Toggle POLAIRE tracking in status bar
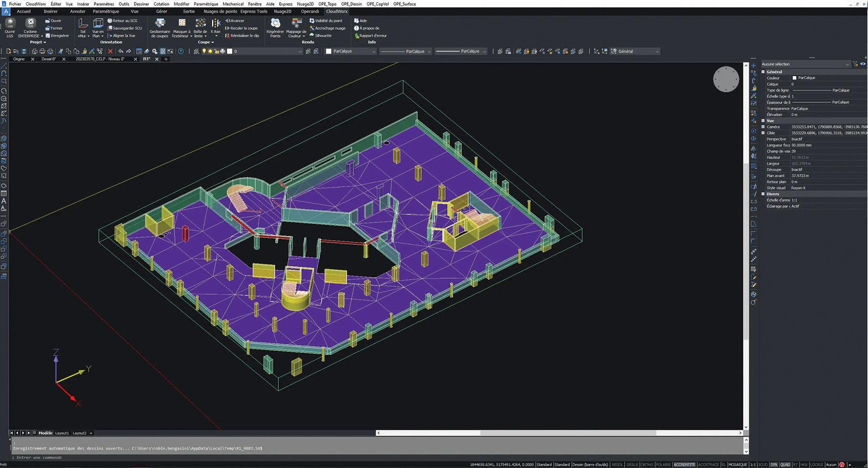Screen dimensions: 868x468 664,465
